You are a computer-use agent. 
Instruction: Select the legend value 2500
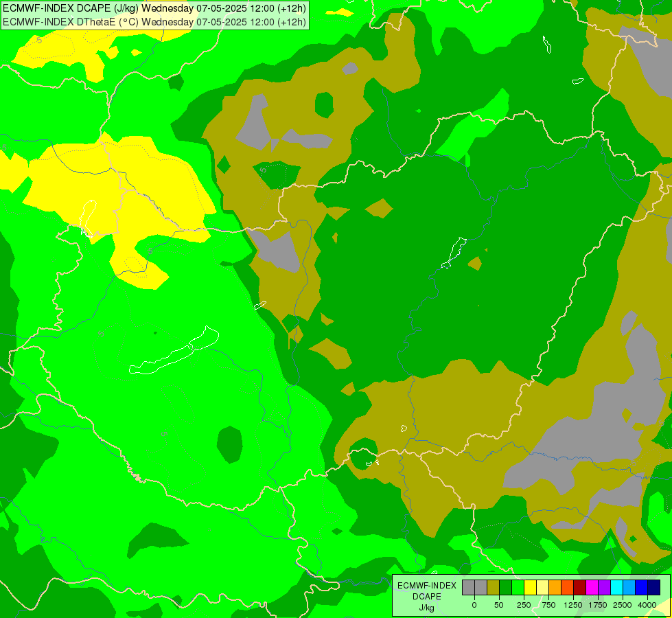click(x=623, y=605)
